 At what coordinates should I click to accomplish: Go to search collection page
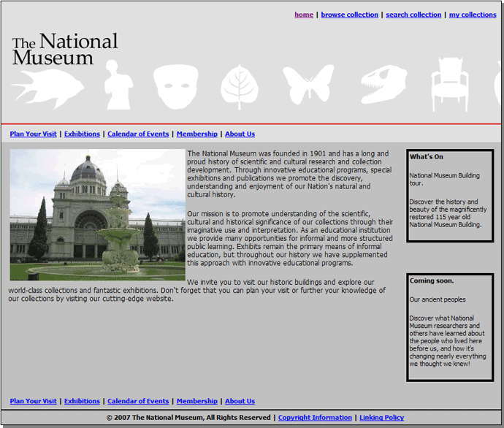(413, 15)
